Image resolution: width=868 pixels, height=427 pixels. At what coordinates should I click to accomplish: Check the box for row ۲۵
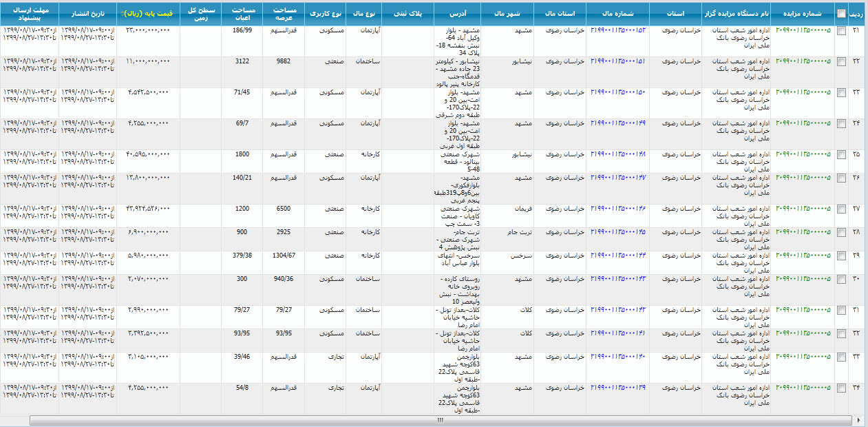(841, 154)
